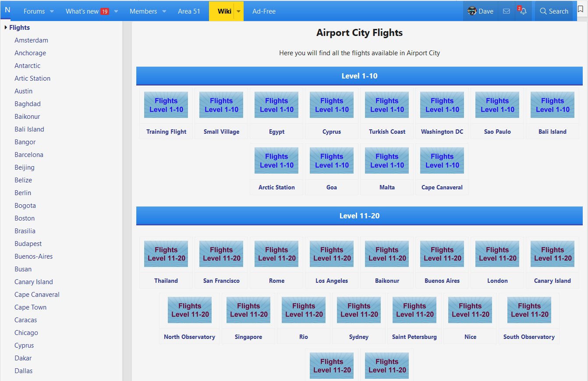The image size is (588, 381).
Task: Expand the Wiki dropdown arrow
Action: [239, 11]
